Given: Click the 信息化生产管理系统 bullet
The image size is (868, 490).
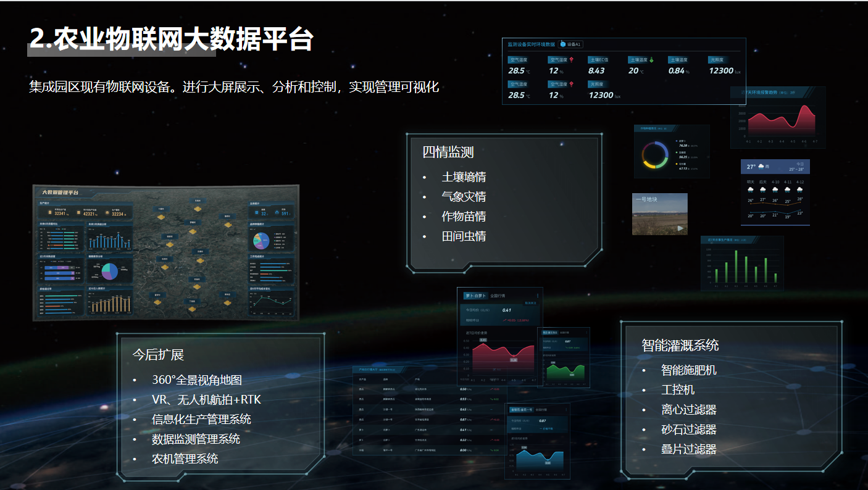Looking at the screenshot, I should (201, 420).
